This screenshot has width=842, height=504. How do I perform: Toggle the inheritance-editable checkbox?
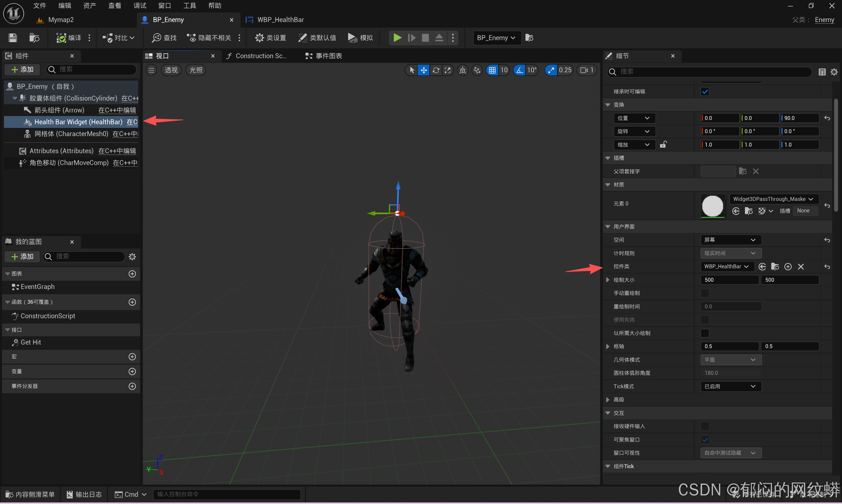coord(705,92)
